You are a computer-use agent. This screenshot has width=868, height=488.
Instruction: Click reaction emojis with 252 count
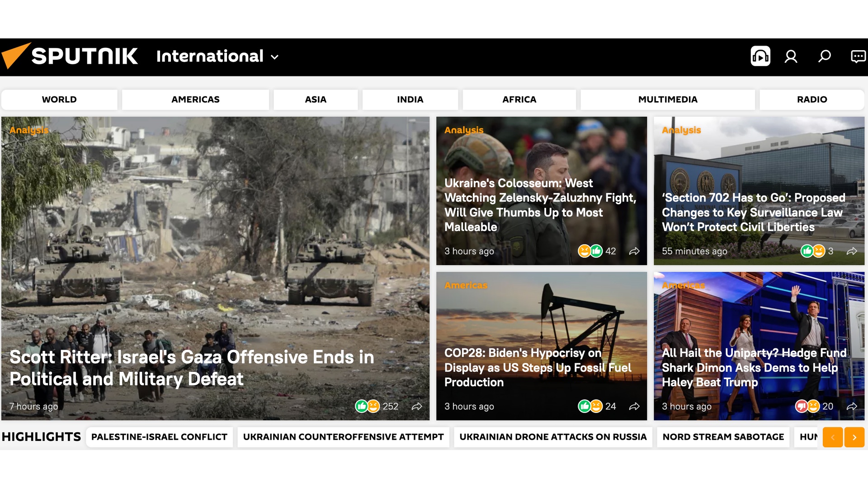point(376,406)
